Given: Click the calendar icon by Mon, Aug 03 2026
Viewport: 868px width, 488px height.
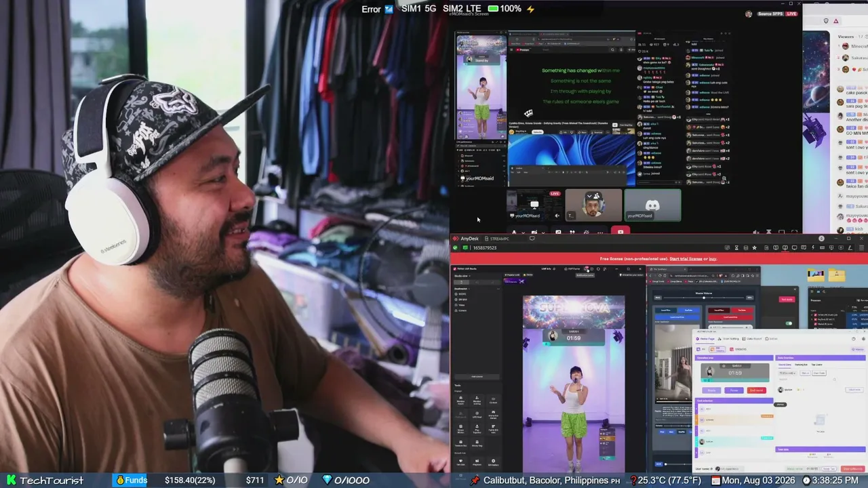Looking at the screenshot, I should 716,480.
